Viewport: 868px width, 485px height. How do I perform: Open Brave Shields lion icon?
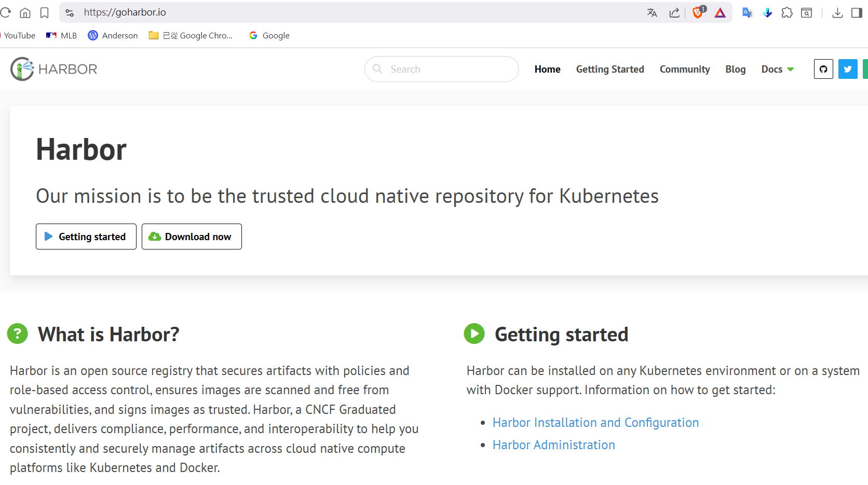(698, 13)
